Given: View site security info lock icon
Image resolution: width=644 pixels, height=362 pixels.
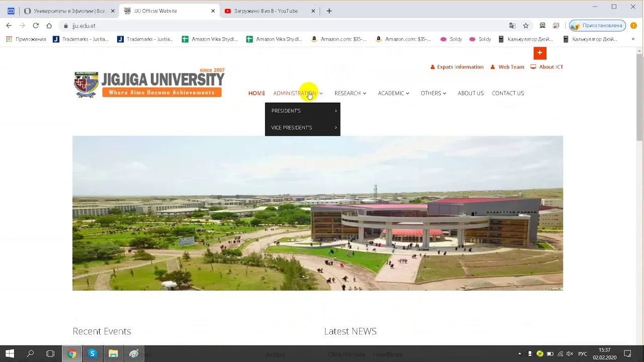Looking at the screenshot, I should [x=65, y=26].
